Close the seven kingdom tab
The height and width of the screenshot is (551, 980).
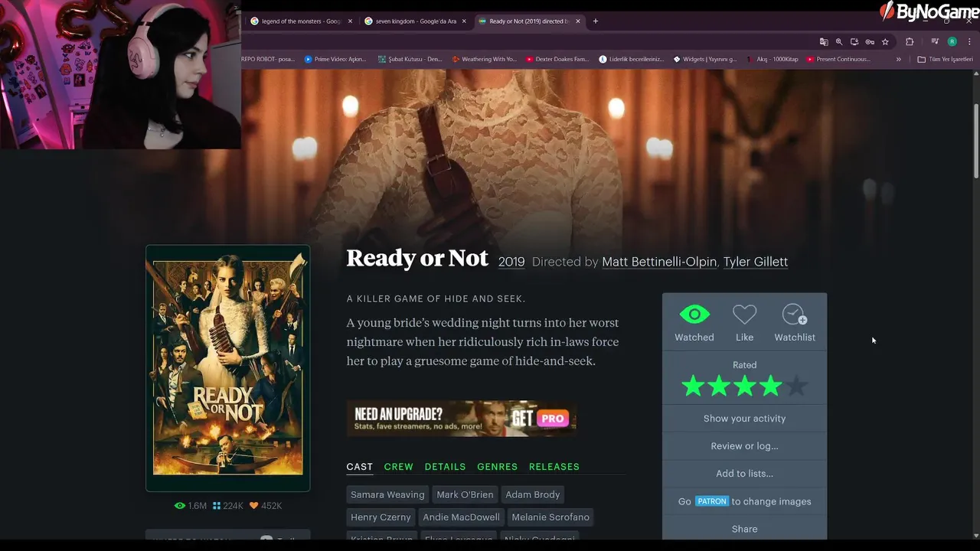tap(464, 21)
